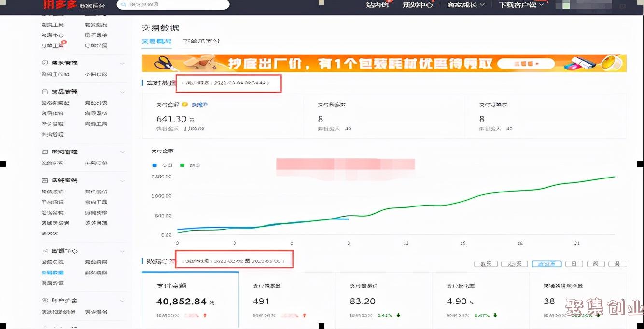Screen dimensions: 644x329
Task: Open 站内信 in the top bar
Action: [x=377, y=5]
